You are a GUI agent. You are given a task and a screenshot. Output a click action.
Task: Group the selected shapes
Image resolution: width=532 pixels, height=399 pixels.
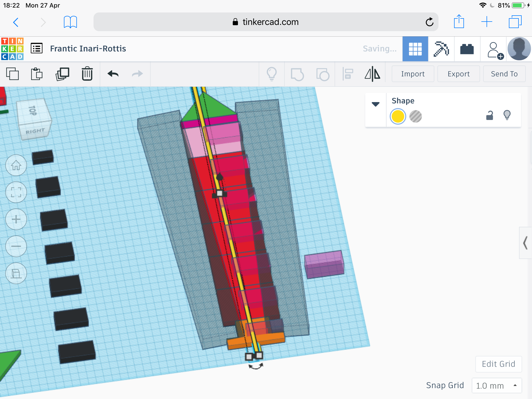[x=297, y=74]
